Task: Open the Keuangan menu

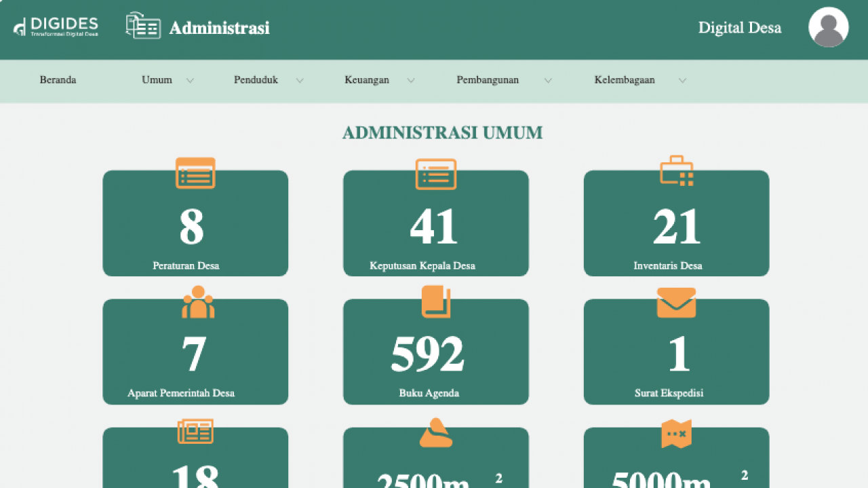Action: pos(367,80)
